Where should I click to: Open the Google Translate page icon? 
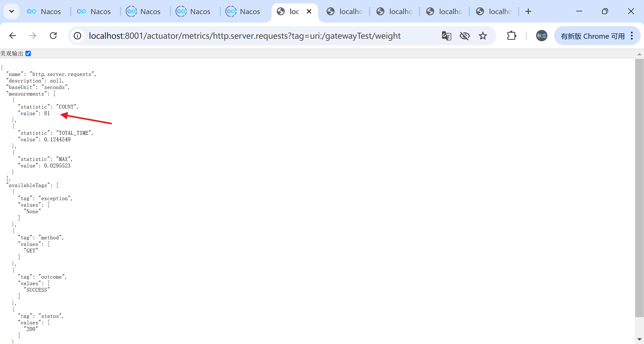tap(447, 36)
